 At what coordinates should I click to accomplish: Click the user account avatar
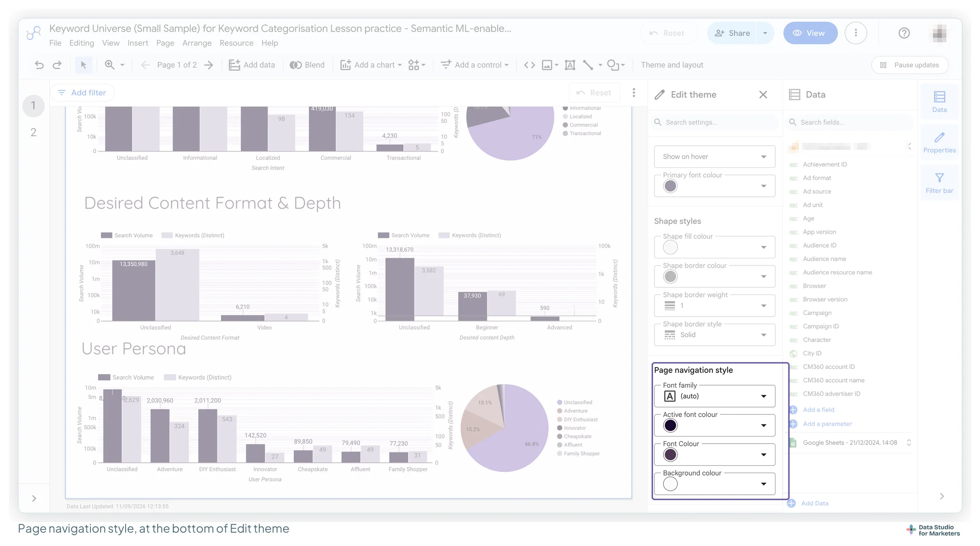pyautogui.click(x=939, y=33)
